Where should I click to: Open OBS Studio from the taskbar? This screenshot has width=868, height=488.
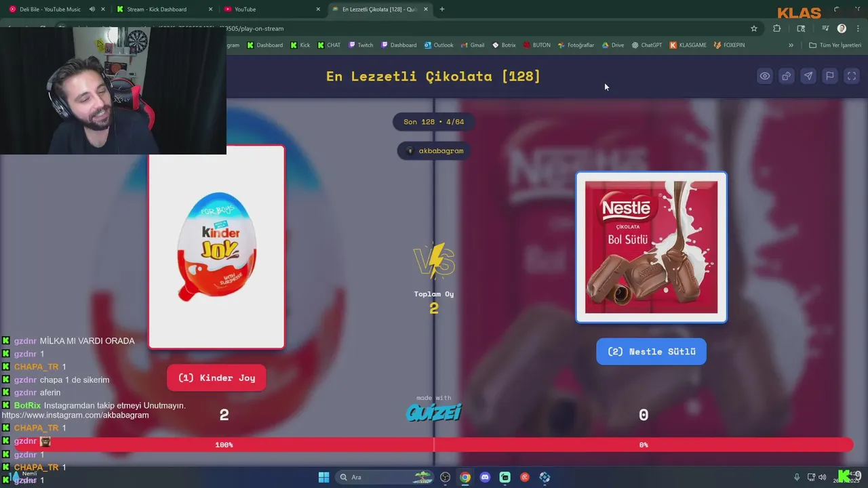tap(445, 477)
